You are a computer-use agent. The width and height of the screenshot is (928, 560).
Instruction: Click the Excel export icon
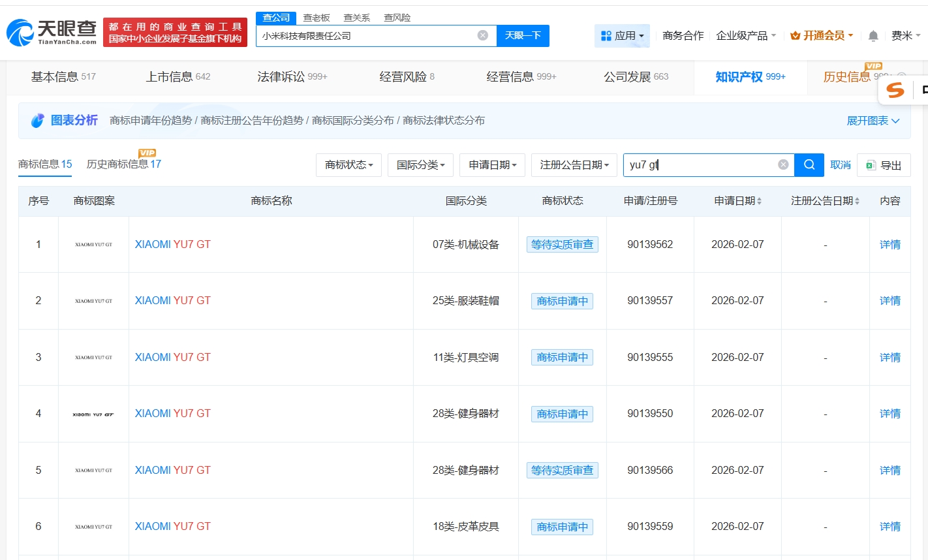click(870, 165)
